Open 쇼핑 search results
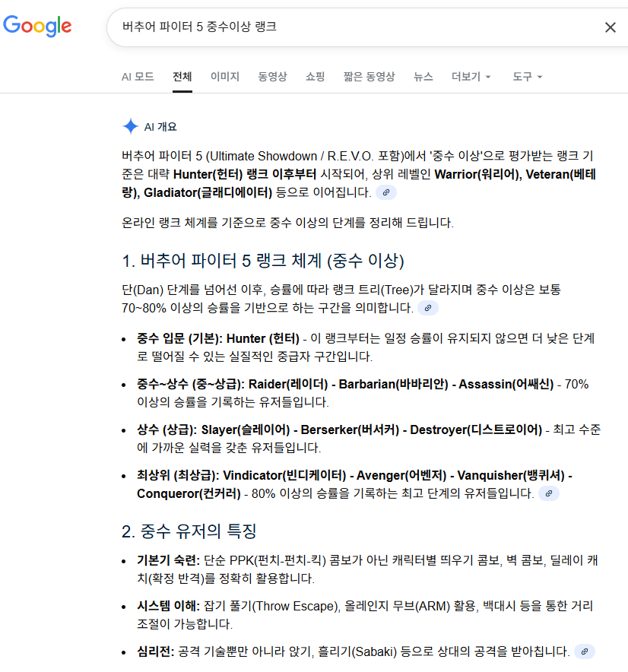This screenshot has width=628, height=672. pos(315,76)
